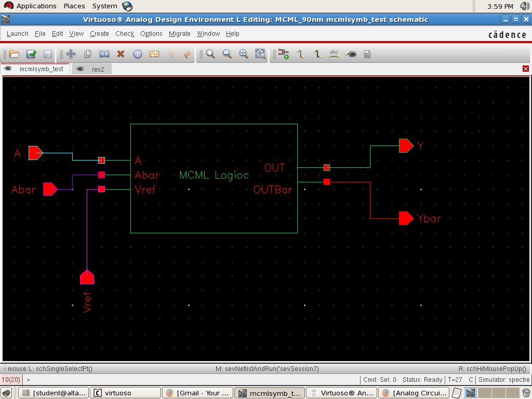The height and width of the screenshot is (399, 532).
Task: Select the Copy tool icon
Action: click(x=87, y=54)
